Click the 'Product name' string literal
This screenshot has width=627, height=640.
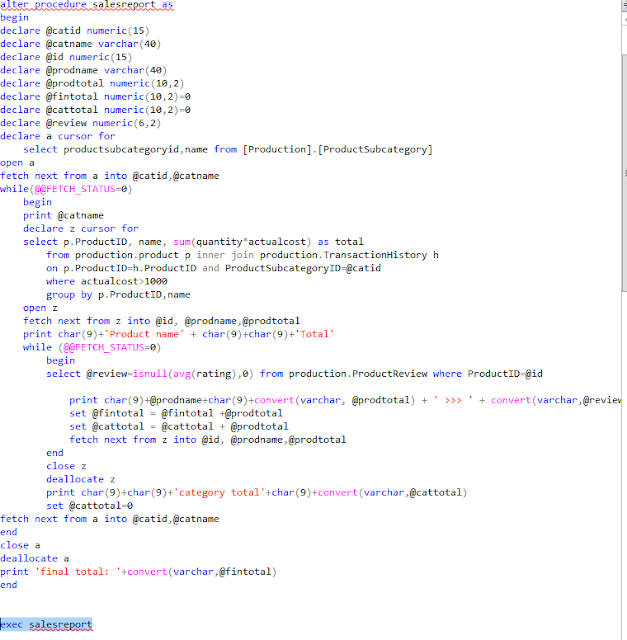point(145,334)
